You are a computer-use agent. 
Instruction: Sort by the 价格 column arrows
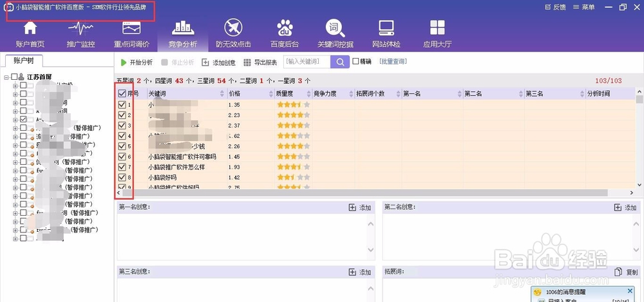(271, 93)
